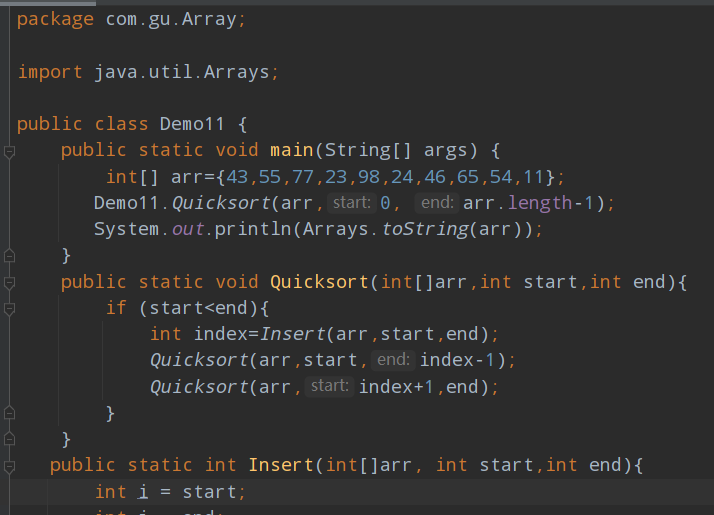Collapse the Quicksort method fold marker
This screenshot has height=515, width=714.
(9, 283)
